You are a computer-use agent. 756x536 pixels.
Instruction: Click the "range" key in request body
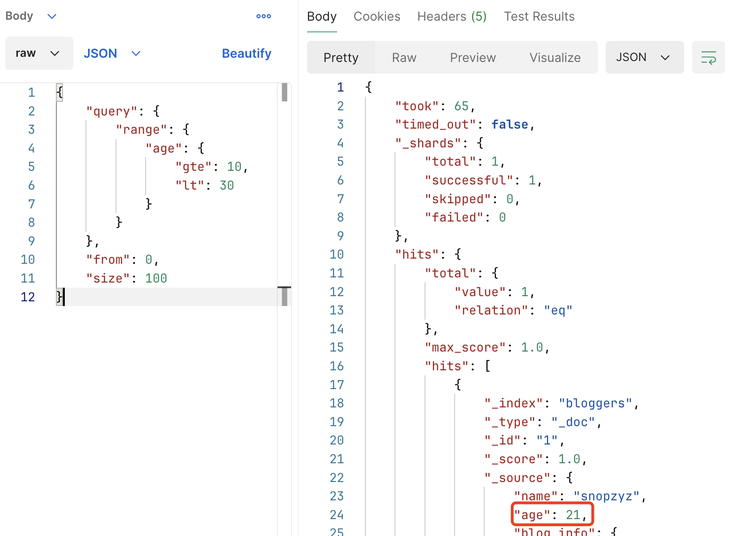pyautogui.click(x=141, y=130)
